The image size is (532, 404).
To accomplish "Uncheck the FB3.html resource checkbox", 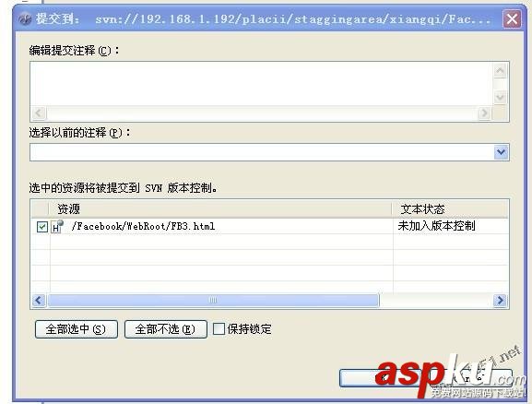I will coord(42,227).
